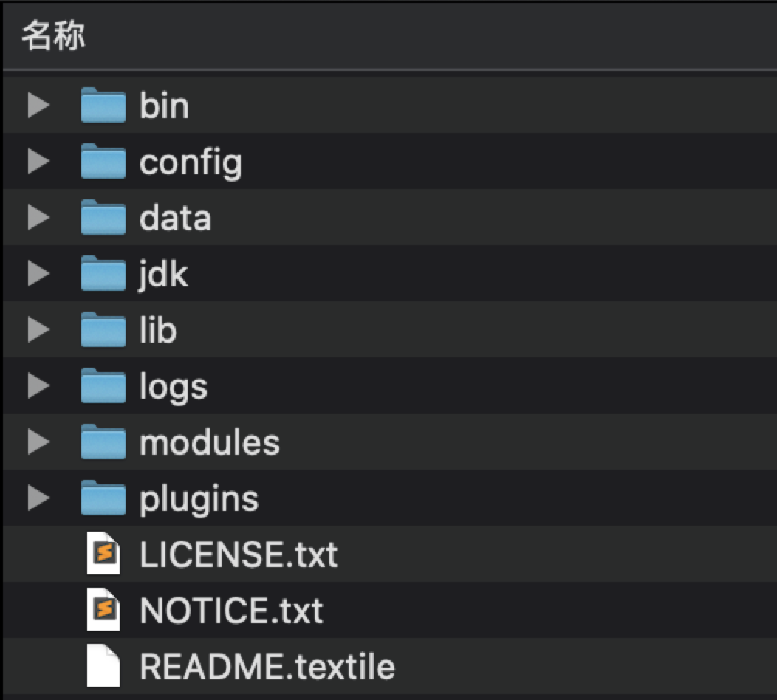This screenshot has height=700, width=777.
Task: Click the LICENSE.txt Sublime file icon
Action: (103, 554)
